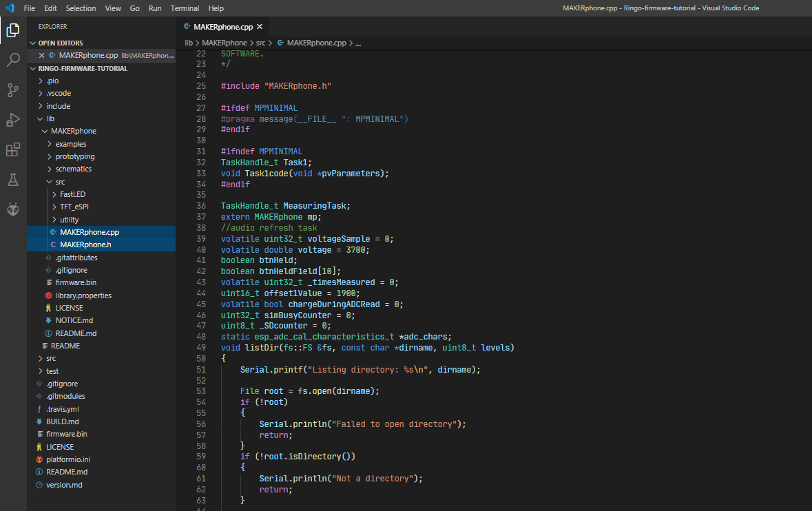Open MAKERphone.h in the file tree

[x=101, y=244]
